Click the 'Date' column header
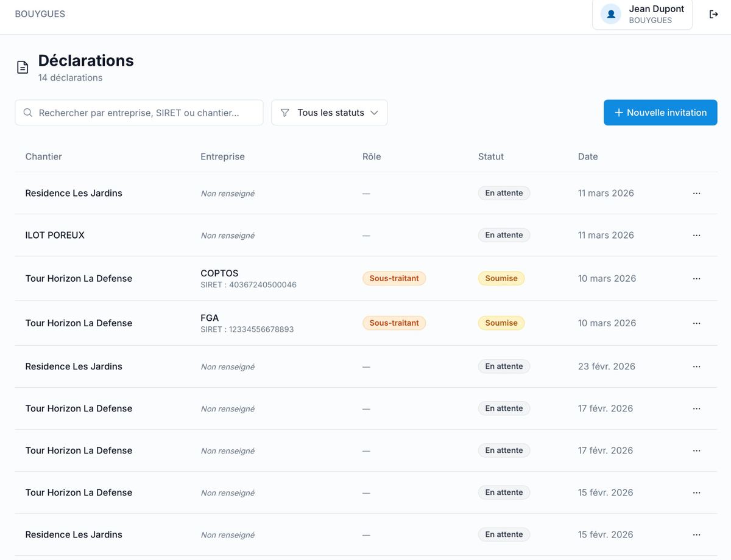The width and height of the screenshot is (731, 560). (587, 156)
